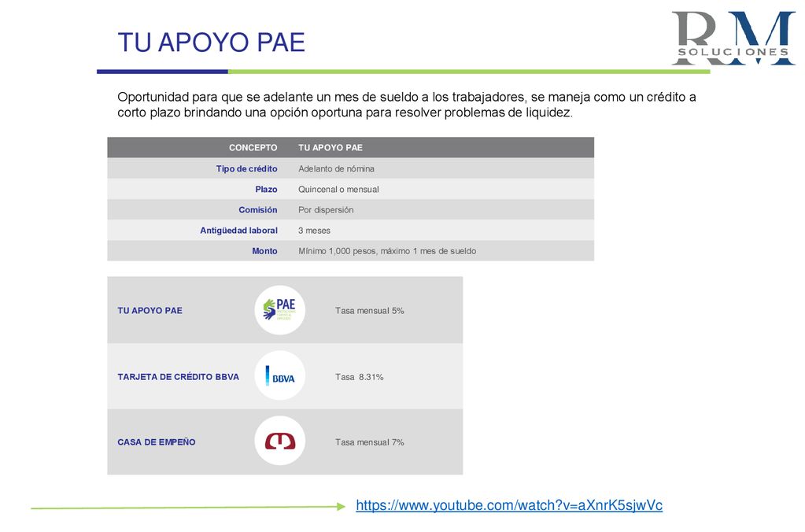Click the BBVA logo icon

280,376
